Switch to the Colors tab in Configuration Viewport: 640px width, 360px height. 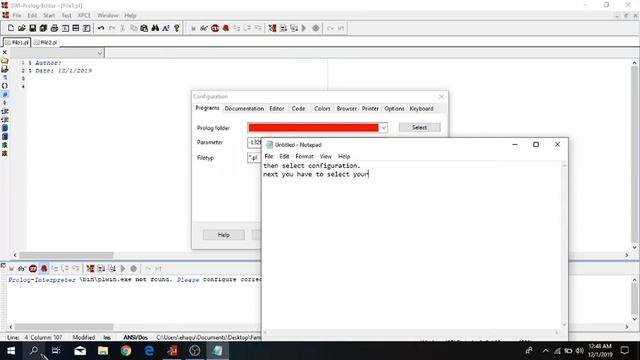(x=322, y=109)
